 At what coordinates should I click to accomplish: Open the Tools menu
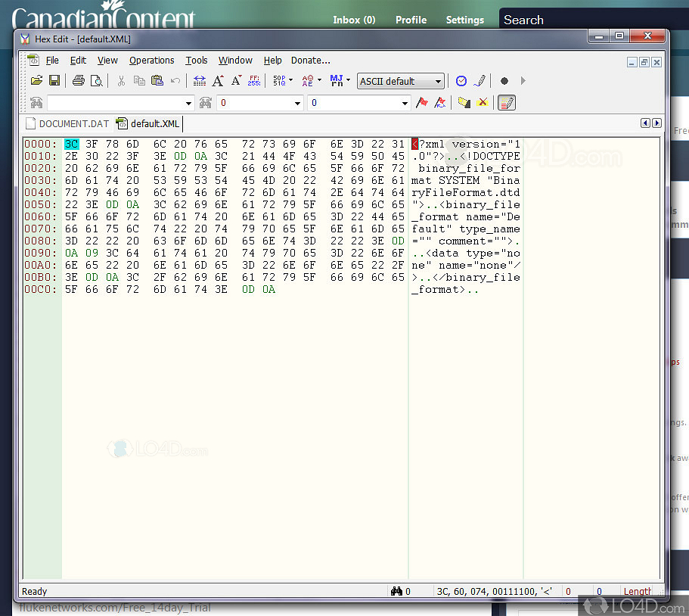[197, 61]
